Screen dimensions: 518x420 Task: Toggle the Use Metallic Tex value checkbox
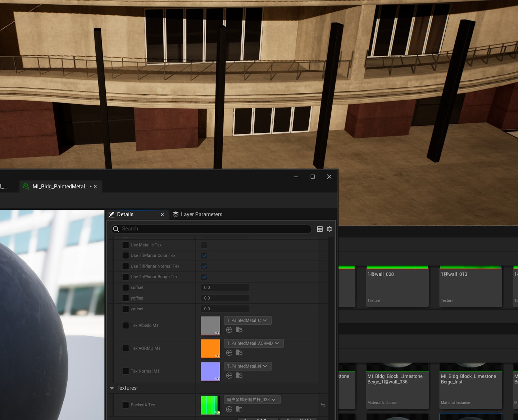tap(204, 245)
